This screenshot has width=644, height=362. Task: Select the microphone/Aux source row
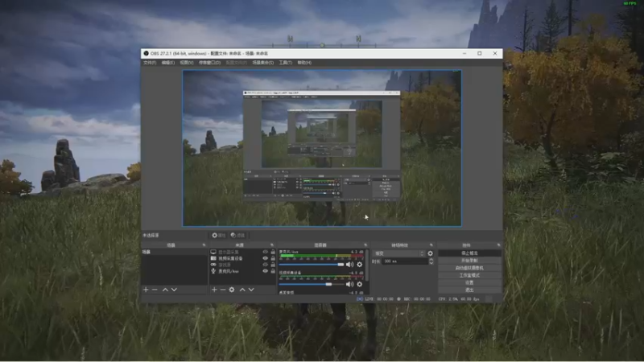tap(242, 271)
